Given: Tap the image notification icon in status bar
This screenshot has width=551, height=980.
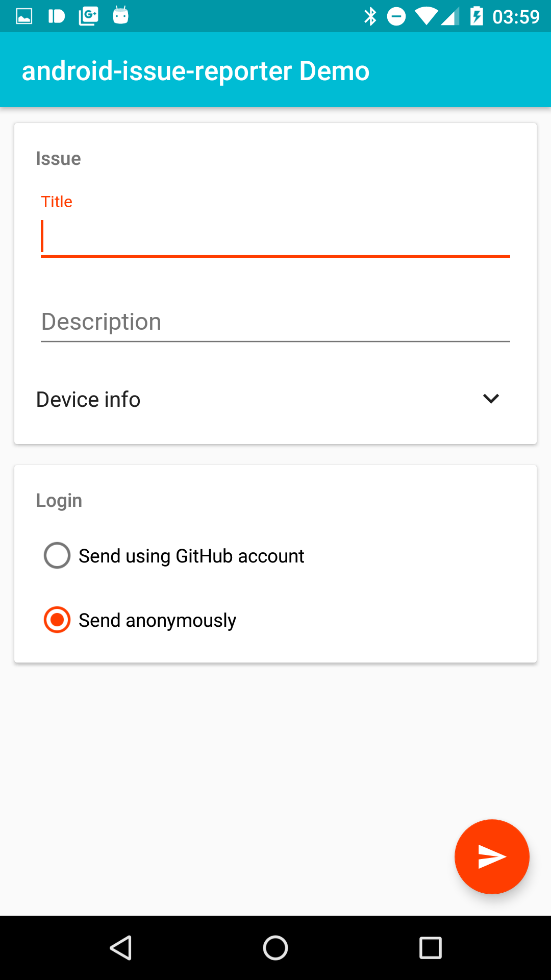Looking at the screenshot, I should coord(24,16).
